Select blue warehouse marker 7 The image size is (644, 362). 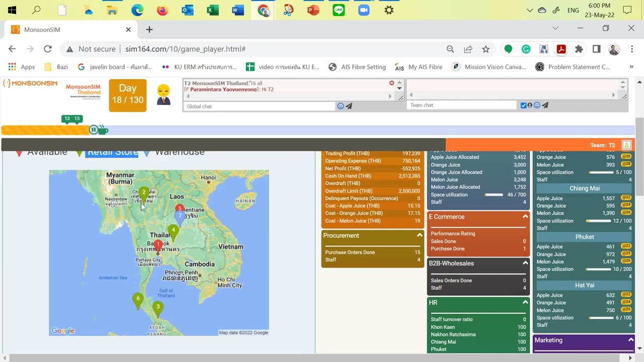point(180,217)
